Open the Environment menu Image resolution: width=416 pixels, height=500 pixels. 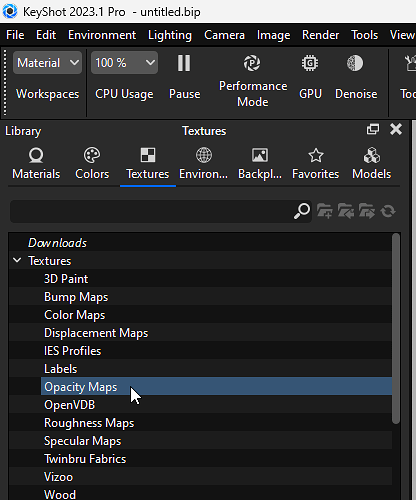102,35
